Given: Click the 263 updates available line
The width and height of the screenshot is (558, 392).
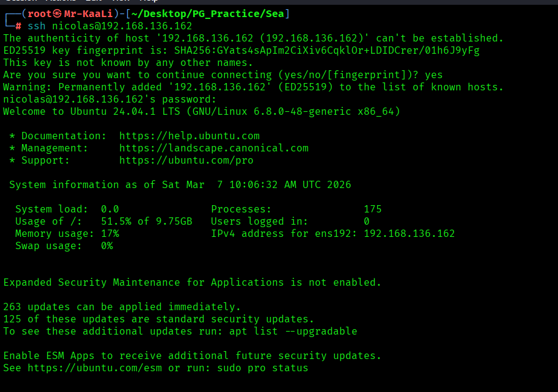Looking at the screenshot, I should [122, 307].
